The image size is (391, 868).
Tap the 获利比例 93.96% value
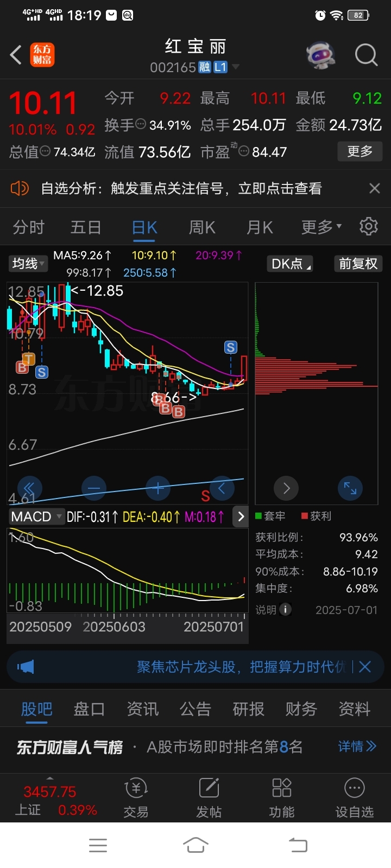[x=358, y=537]
